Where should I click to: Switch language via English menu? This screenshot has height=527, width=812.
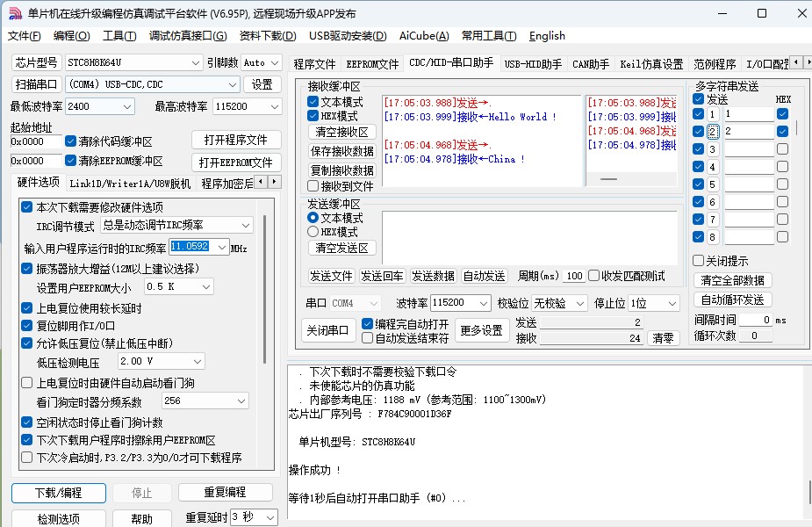547,36
